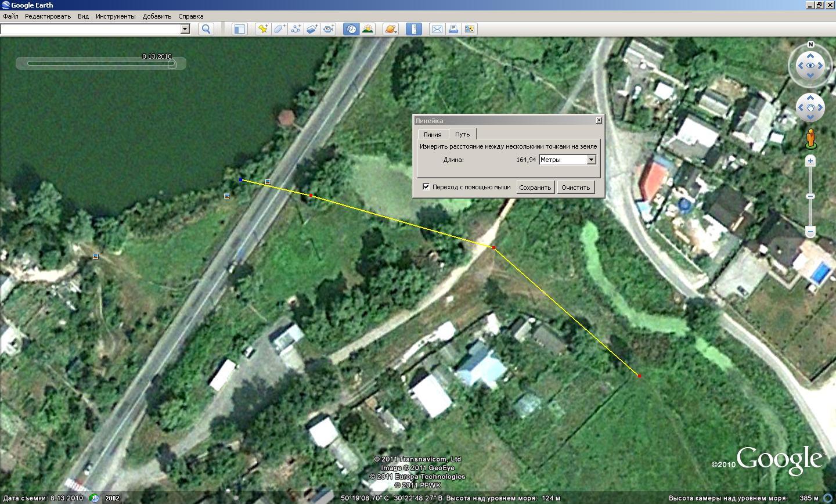The height and width of the screenshot is (504, 836).
Task: Click the search magnifier button
Action: pos(206,29)
